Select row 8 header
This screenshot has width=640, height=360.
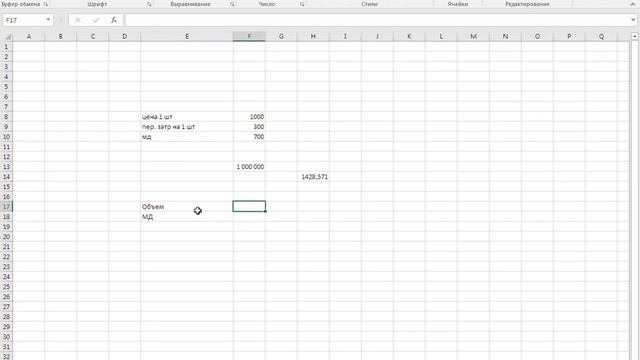[6, 117]
